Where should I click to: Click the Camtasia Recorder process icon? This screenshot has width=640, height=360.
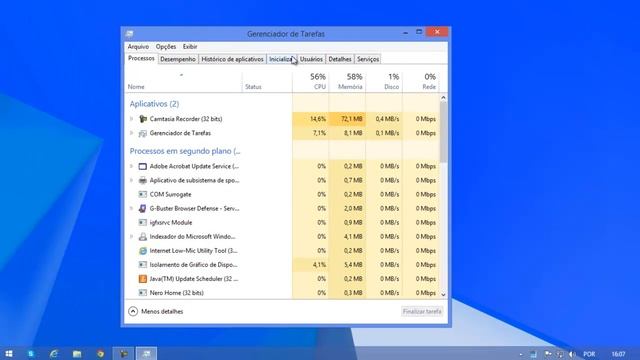click(142, 119)
